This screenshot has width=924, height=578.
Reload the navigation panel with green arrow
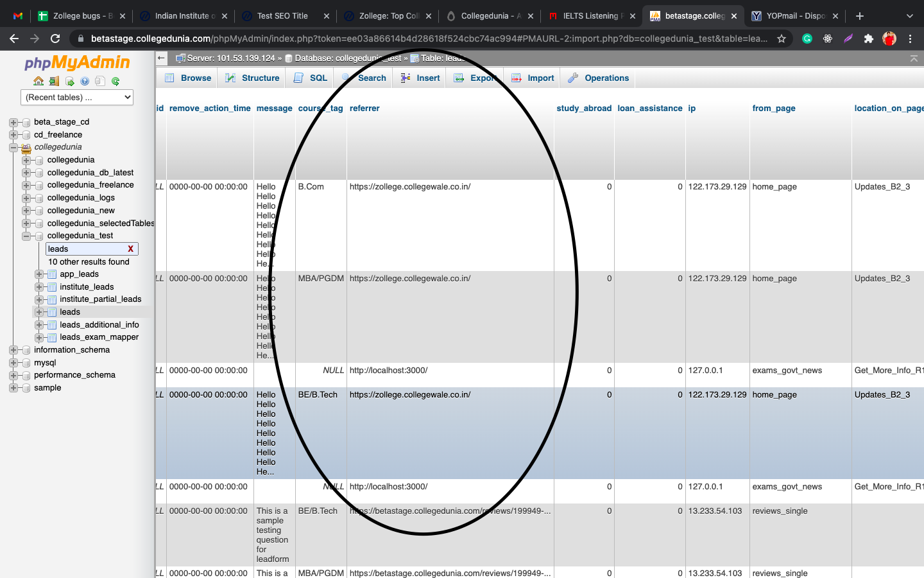coord(116,81)
